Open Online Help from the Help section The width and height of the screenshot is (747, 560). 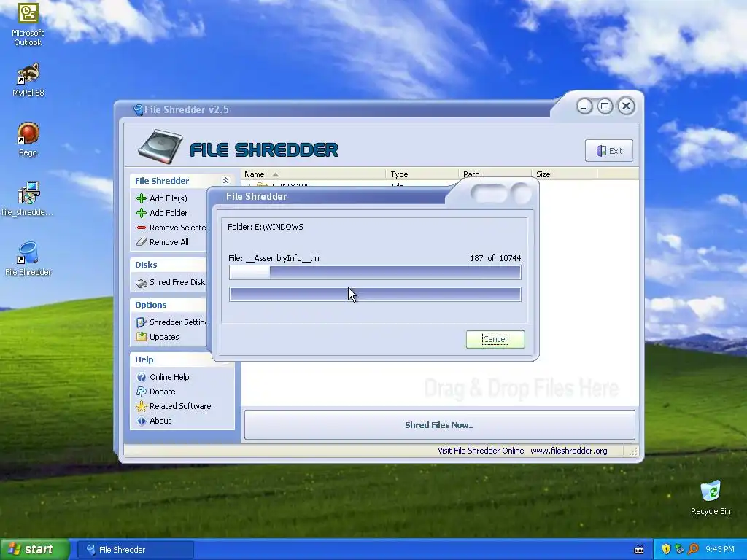pyautogui.click(x=169, y=377)
